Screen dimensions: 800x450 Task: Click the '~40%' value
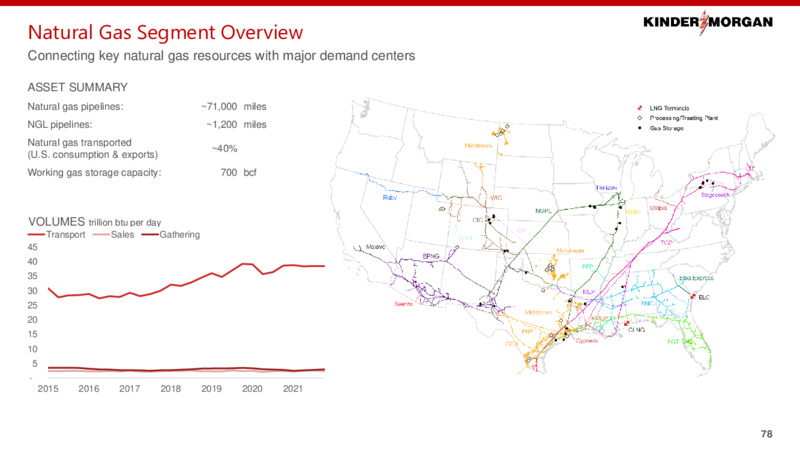point(224,148)
